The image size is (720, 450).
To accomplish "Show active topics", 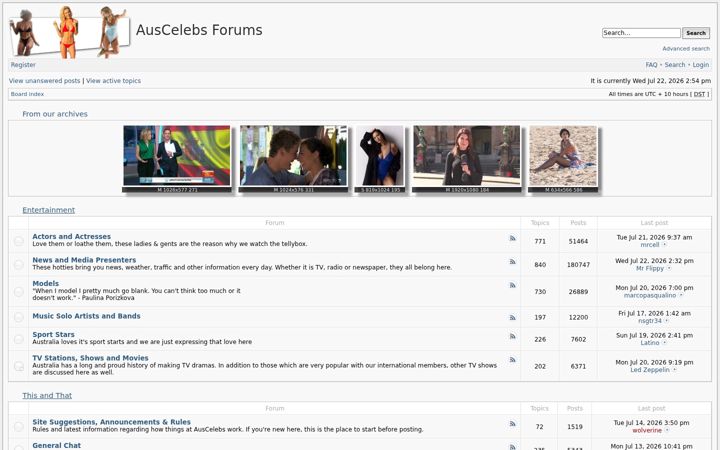I will click(x=113, y=81).
